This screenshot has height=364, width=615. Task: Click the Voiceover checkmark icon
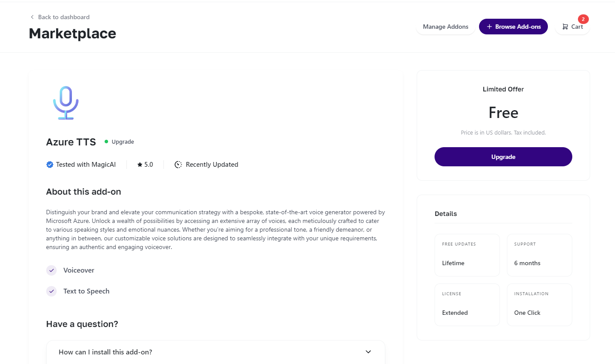[x=51, y=270]
